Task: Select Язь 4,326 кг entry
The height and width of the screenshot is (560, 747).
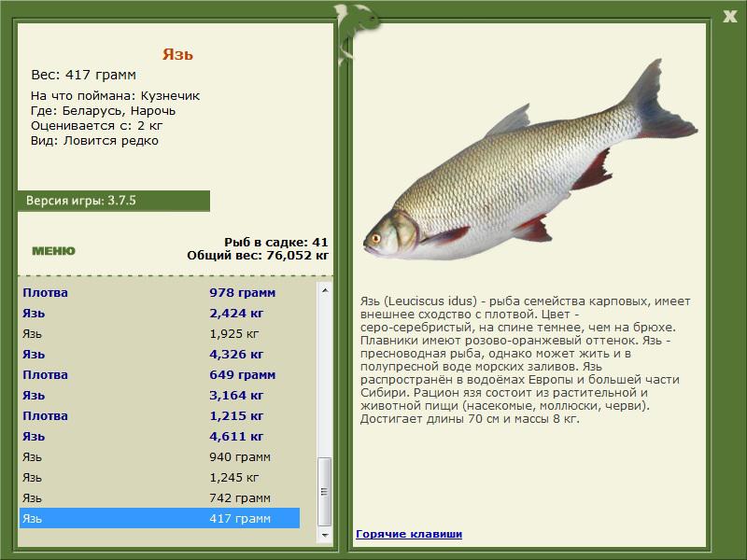Action: click(159, 355)
